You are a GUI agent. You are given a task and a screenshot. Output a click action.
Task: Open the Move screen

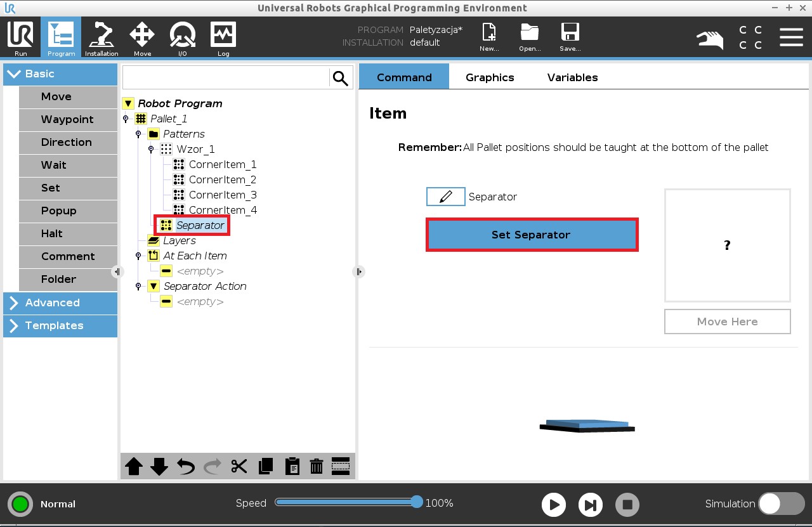click(x=142, y=37)
